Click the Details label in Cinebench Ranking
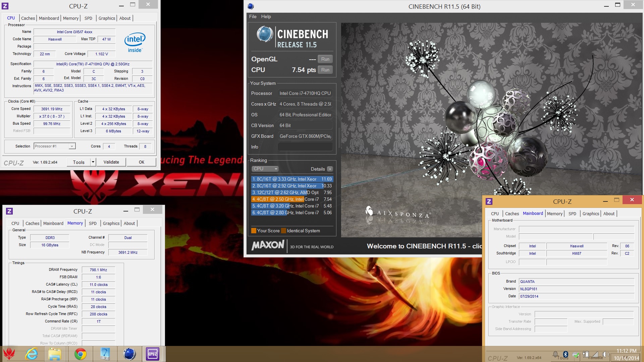The width and height of the screenshot is (644, 362). click(x=318, y=169)
